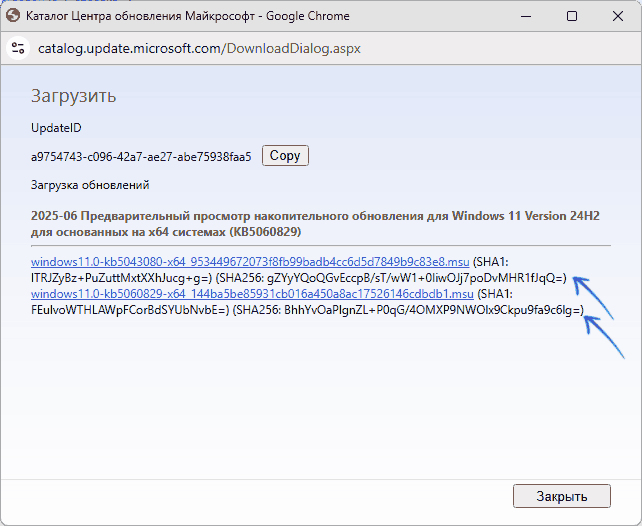Screen dimensions: 642x526
Task: Click the SHA256 hash ending in 9fa9c6lg=
Action: click(x=433, y=310)
